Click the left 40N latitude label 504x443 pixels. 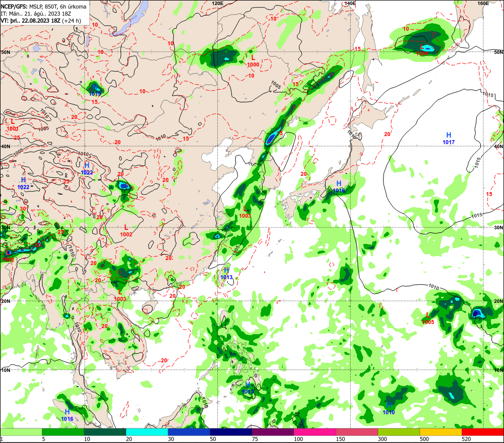click(6, 146)
